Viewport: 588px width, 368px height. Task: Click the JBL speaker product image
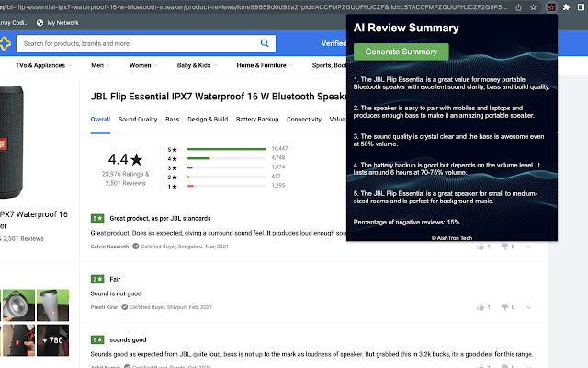click(11, 142)
